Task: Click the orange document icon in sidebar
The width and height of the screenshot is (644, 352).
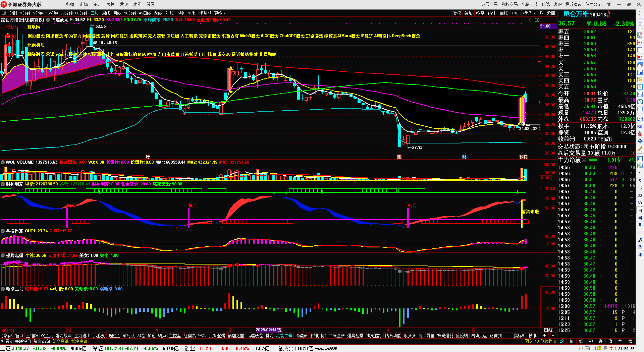Action: (x=640, y=87)
